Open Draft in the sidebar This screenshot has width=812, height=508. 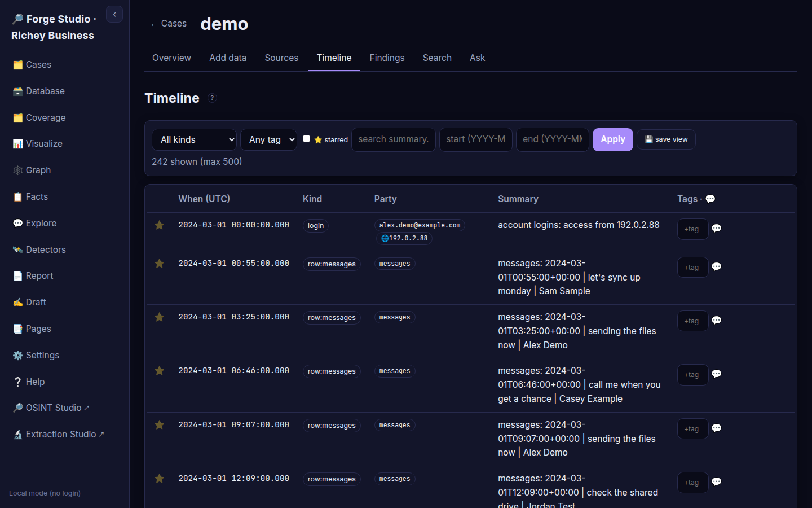pos(64,302)
